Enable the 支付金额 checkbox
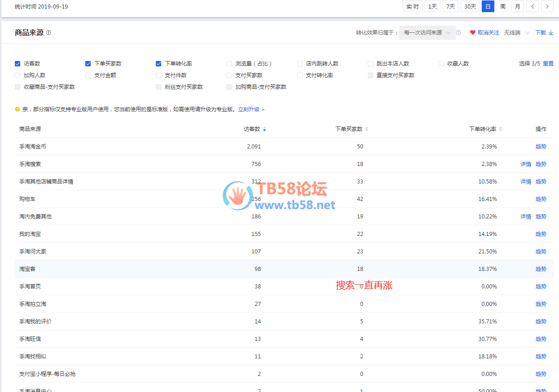Screen dimensions: 559x392 click(x=88, y=75)
